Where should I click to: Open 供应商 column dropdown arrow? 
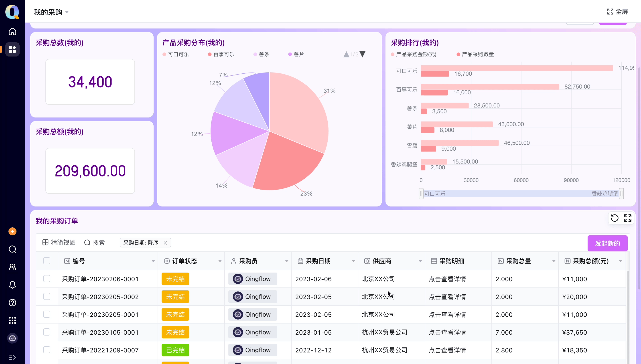(x=420, y=261)
